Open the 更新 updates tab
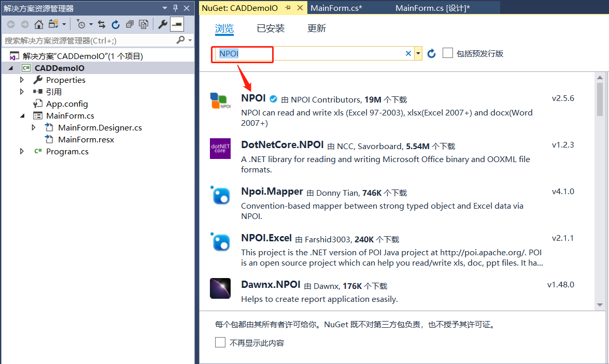This screenshot has width=609, height=364. pos(317,28)
